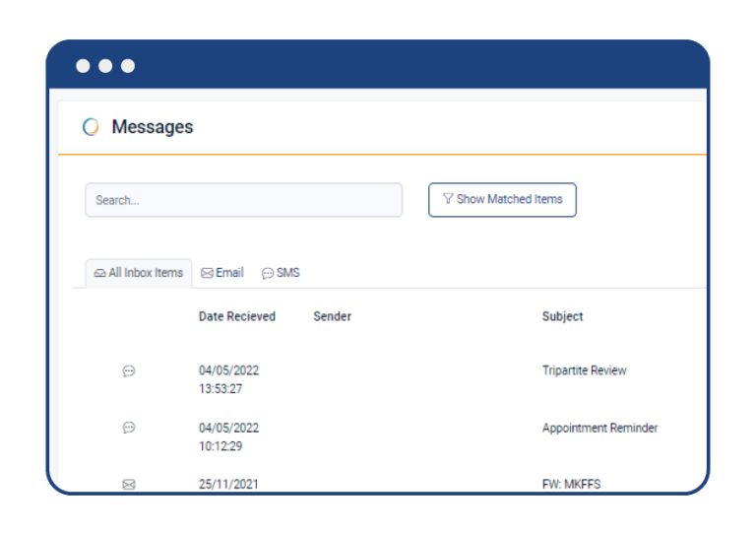
Task: Focus the Search input field
Action: coord(243,200)
